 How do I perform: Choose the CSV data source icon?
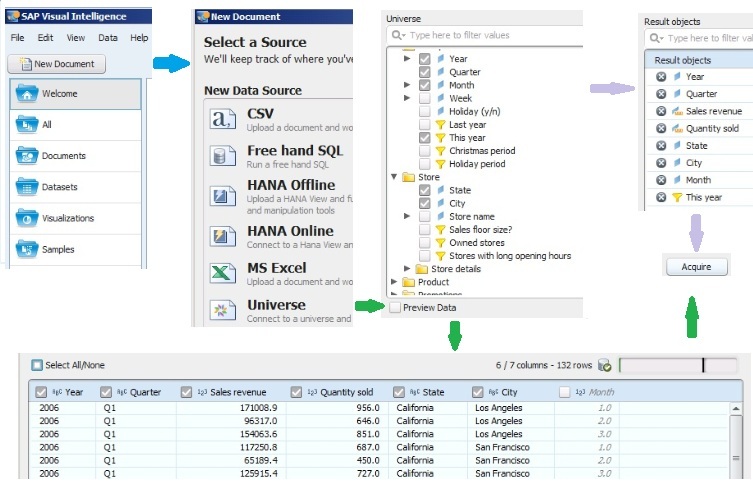tap(222, 119)
